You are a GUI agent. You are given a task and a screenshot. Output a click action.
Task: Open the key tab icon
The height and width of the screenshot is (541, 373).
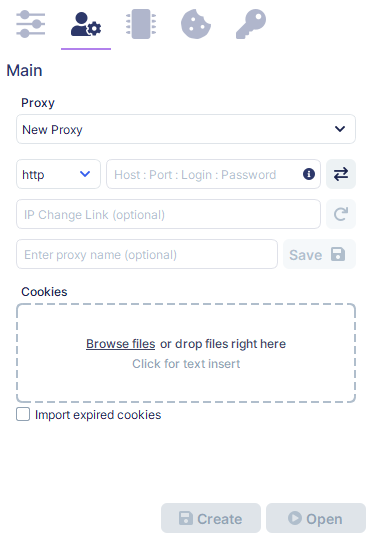(251, 24)
